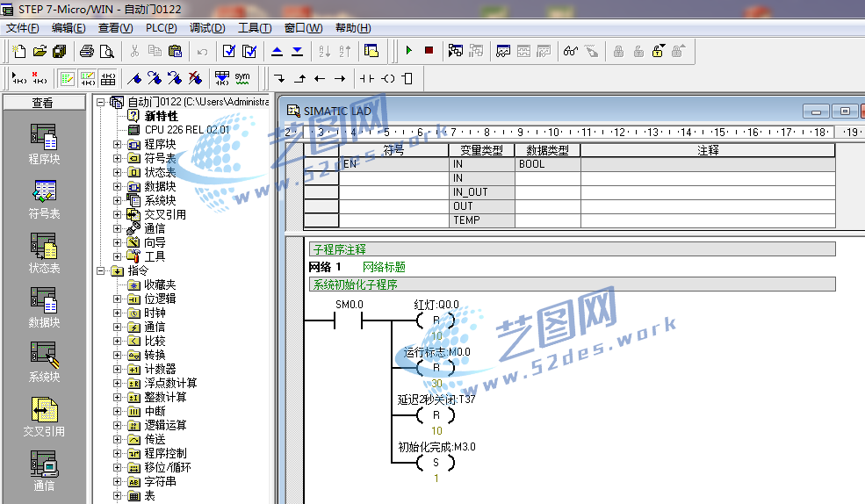Image resolution: width=865 pixels, height=504 pixels.
Task: Open Data Block in the view bar
Action: click(x=44, y=307)
